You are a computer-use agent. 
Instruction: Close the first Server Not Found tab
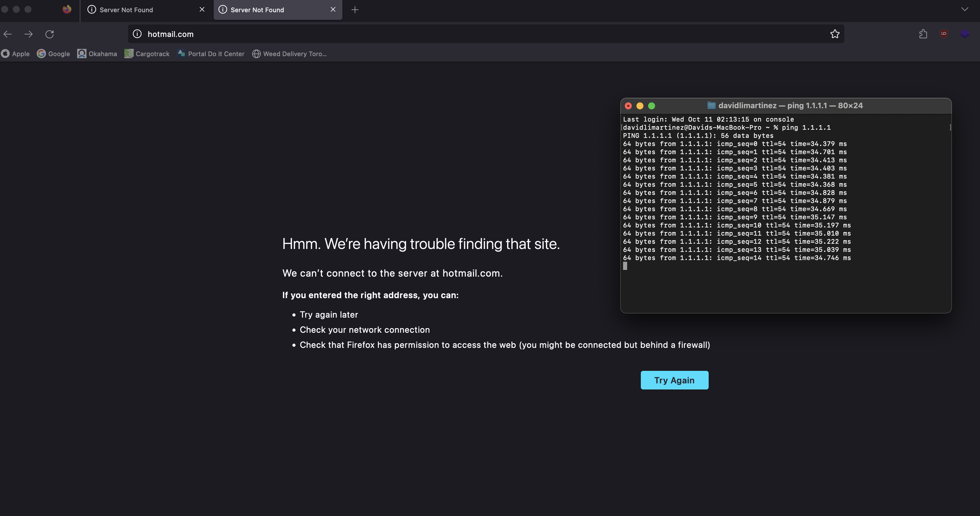click(202, 10)
